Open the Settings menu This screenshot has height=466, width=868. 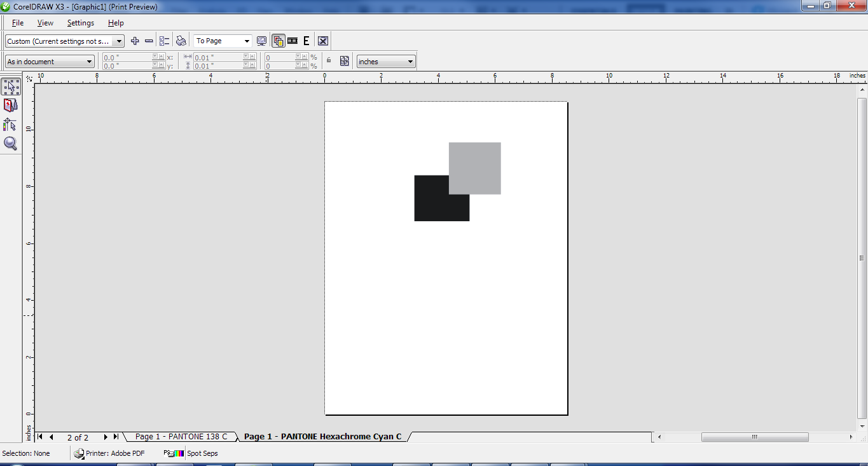tap(81, 23)
